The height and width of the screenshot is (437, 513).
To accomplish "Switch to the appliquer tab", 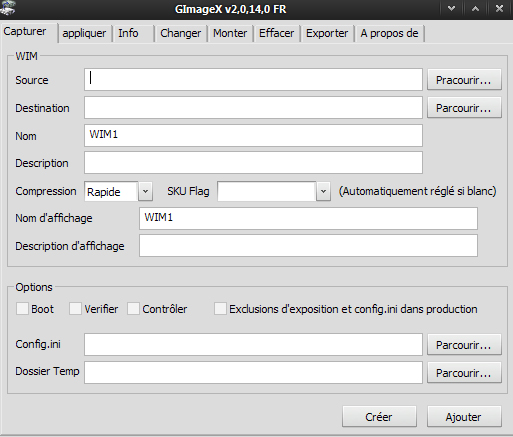I will 84,33.
